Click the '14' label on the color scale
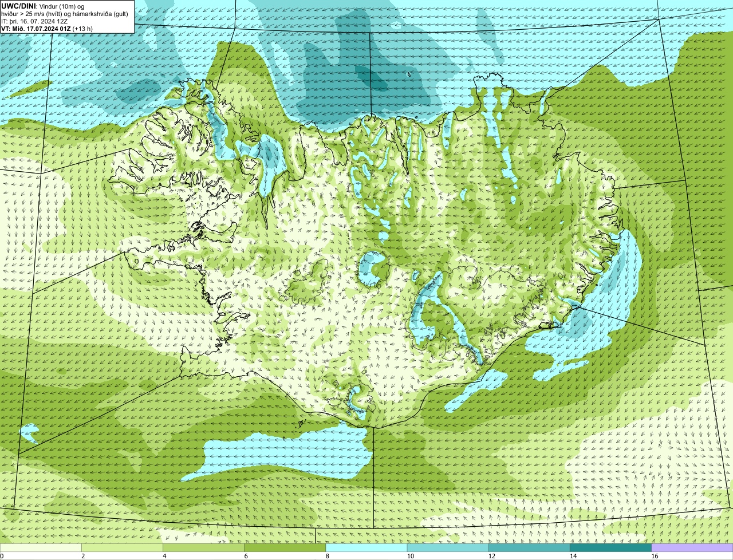 tap(573, 556)
